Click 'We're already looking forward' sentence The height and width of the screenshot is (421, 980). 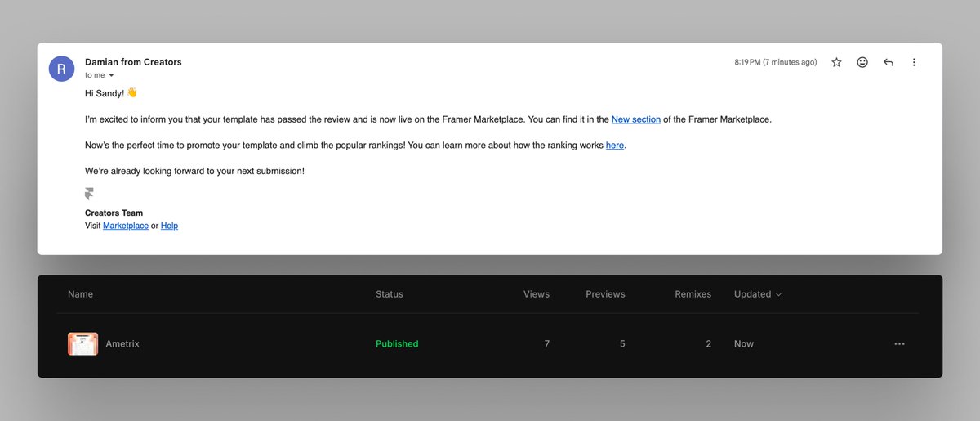click(x=194, y=172)
